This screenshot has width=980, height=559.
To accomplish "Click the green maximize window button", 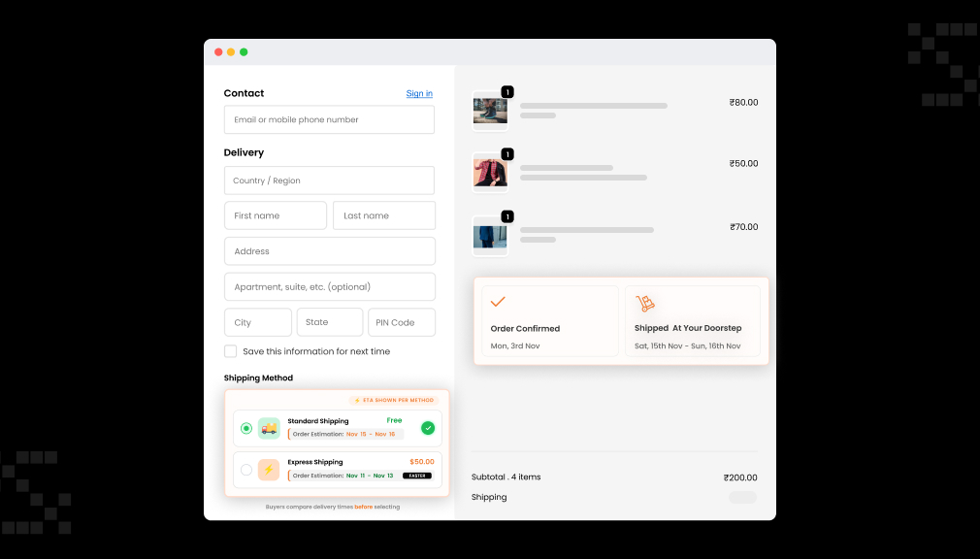I will tap(244, 51).
